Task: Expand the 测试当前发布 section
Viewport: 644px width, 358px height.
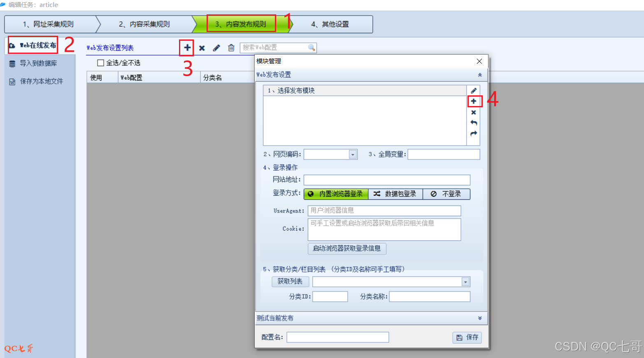Action: point(479,318)
